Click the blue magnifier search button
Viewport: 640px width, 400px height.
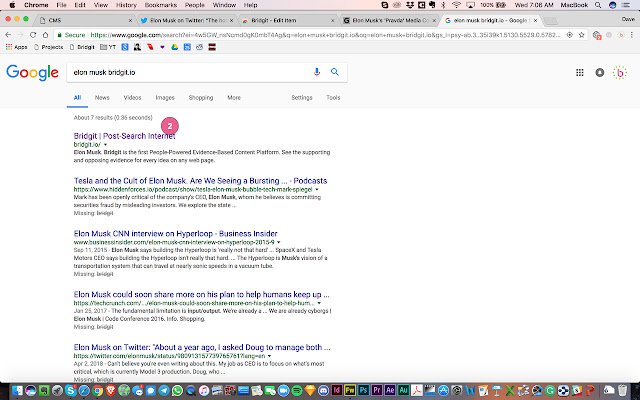[335, 72]
